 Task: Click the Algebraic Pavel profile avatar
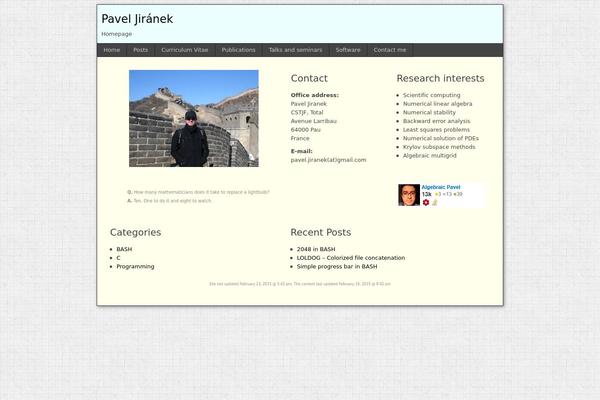pyautogui.click(x=409, y=195)
